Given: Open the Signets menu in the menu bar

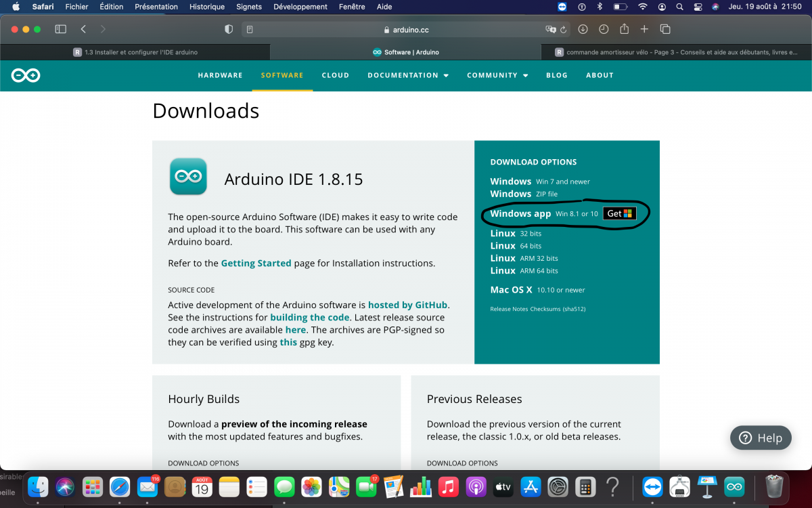Looking at the screenshot, I should 249,7.
